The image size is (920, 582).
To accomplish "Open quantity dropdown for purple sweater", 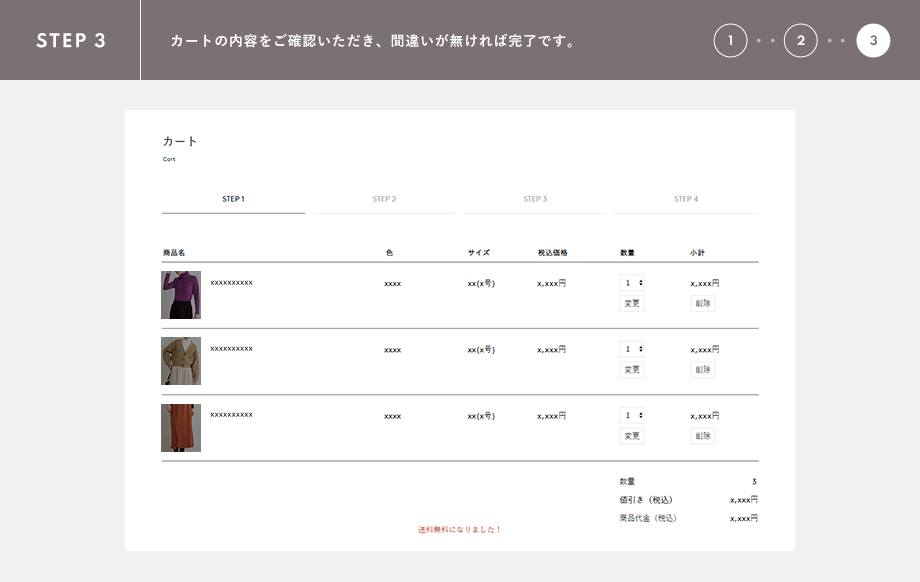I will coord(632,283).
